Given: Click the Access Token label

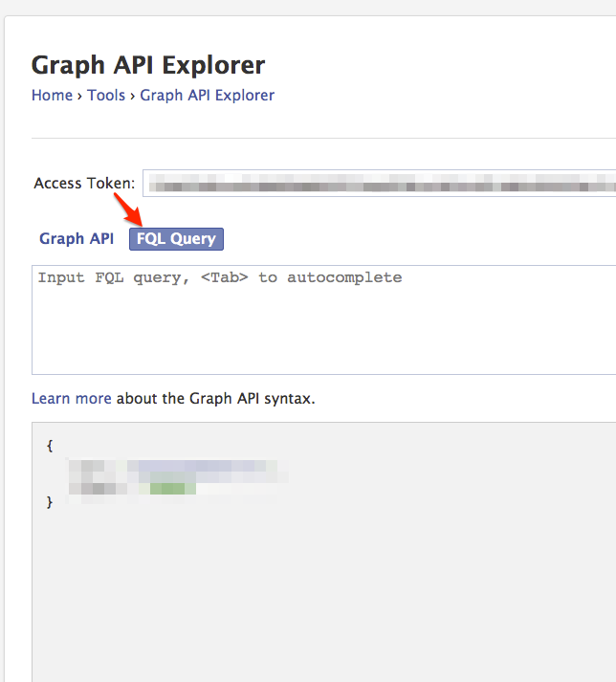Looking at the screenshot, I should coord(84,183).
